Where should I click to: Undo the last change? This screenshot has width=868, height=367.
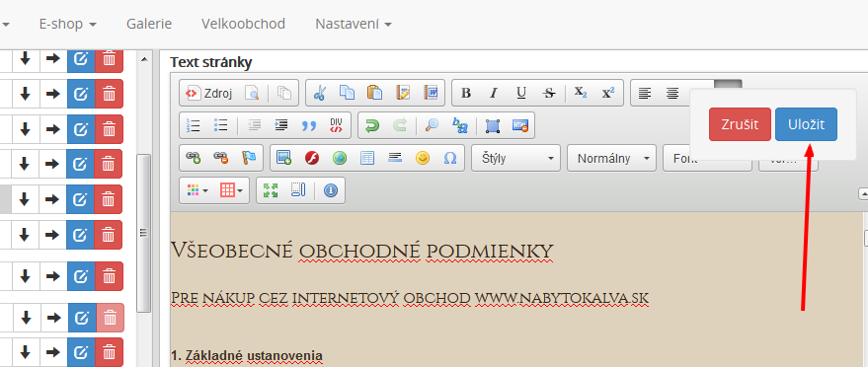tap(372, 125)
